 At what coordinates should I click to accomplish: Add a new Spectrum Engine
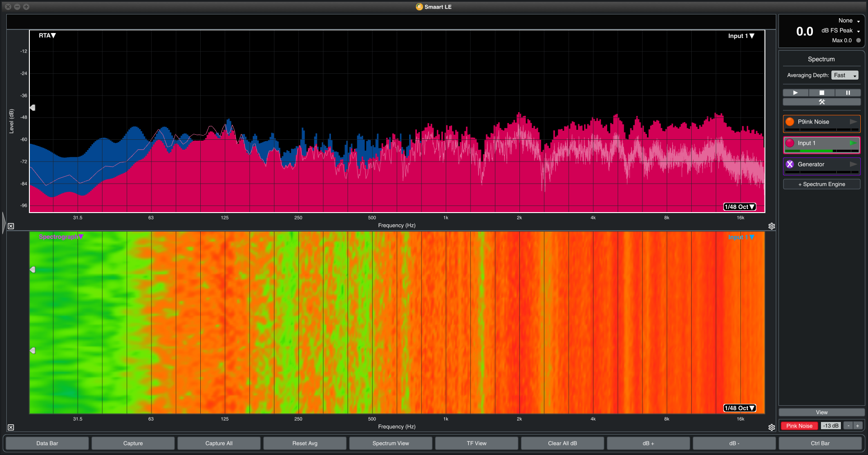pos(821,184)
